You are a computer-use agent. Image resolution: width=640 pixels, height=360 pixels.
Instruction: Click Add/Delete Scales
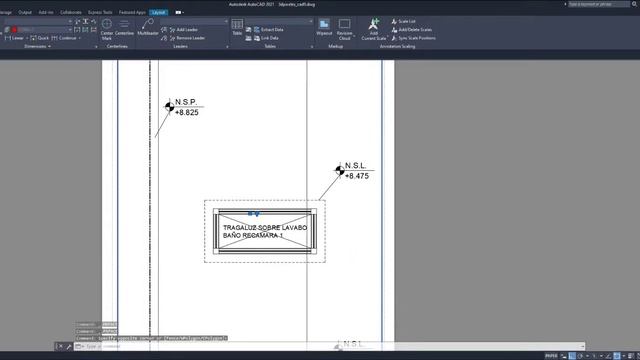coord(411,30)
